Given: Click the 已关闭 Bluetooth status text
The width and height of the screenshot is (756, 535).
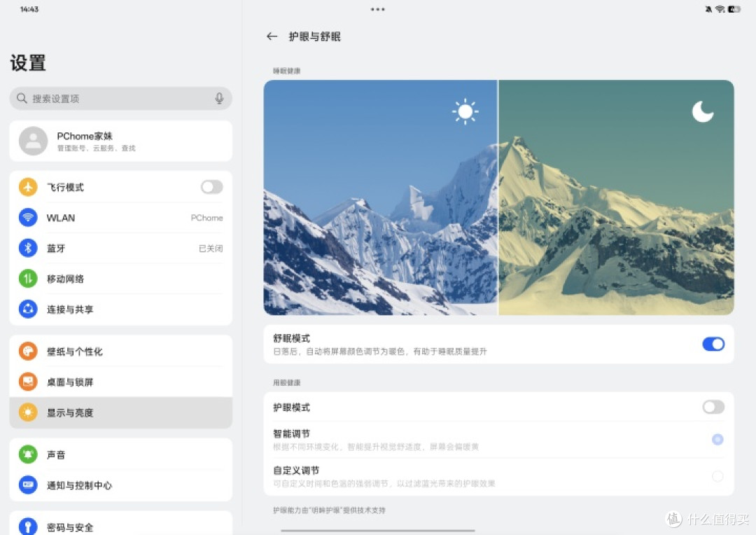Looking at the screenshot, I should tap(211, 249).
